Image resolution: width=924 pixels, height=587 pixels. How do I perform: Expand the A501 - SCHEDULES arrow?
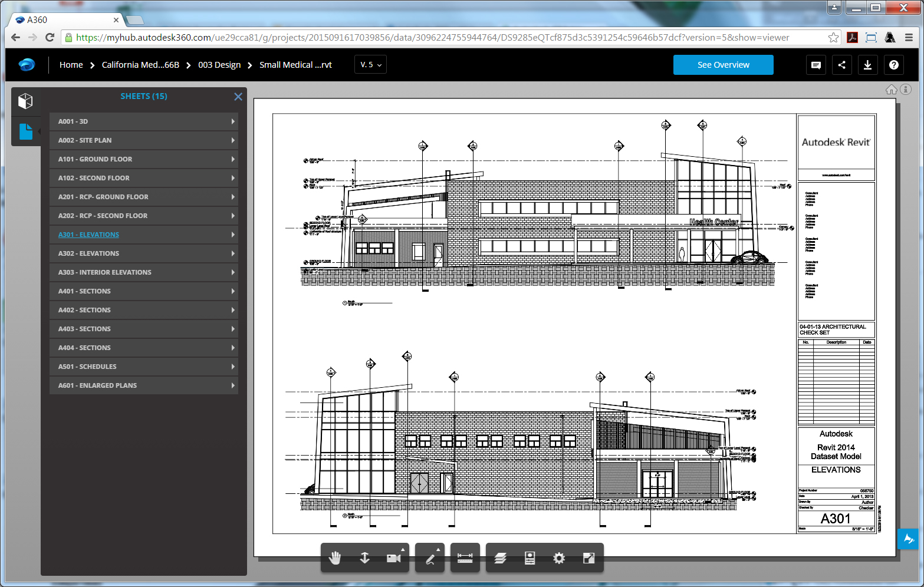233,367
